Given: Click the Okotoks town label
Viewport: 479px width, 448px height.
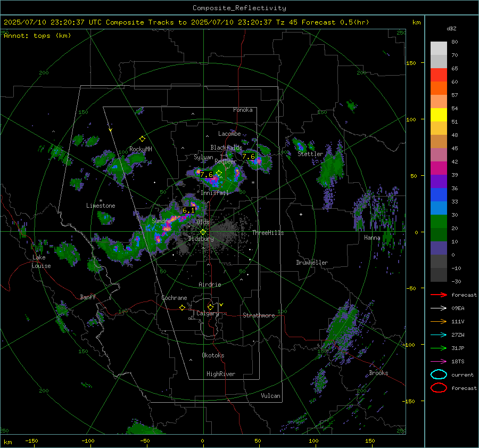Looking at the screenshot, I should pyautogui.click(x=213, y=355).
